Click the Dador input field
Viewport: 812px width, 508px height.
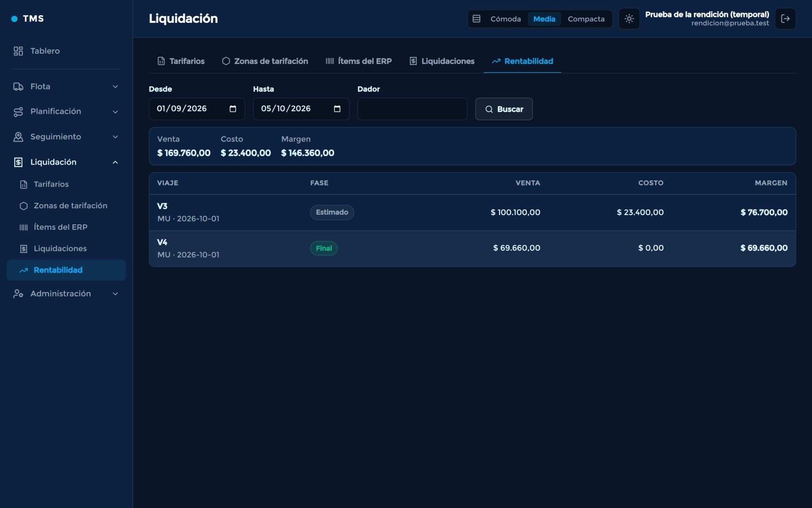412,109
